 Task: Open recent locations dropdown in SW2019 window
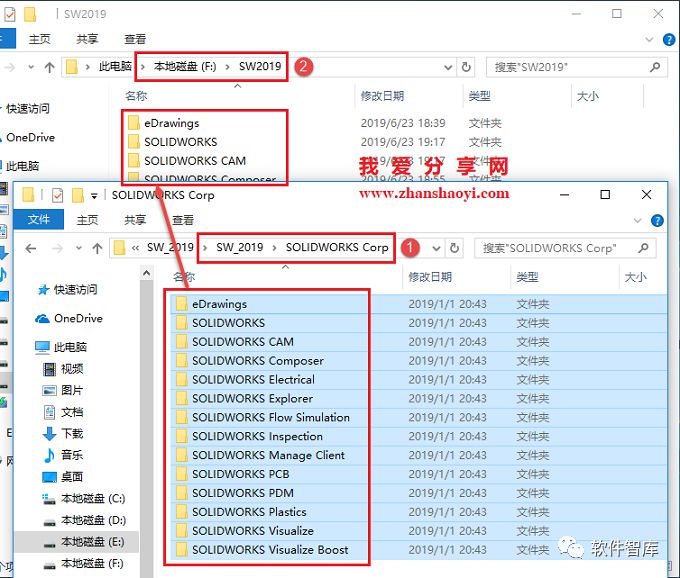click(x=31, y=67)
